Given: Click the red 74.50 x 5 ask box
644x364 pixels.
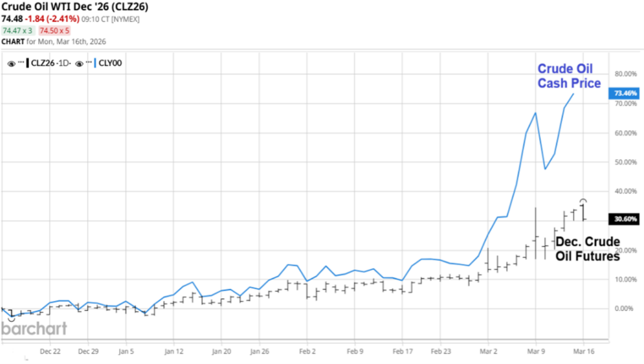Looking at the screenshot, I should [55, 31].
